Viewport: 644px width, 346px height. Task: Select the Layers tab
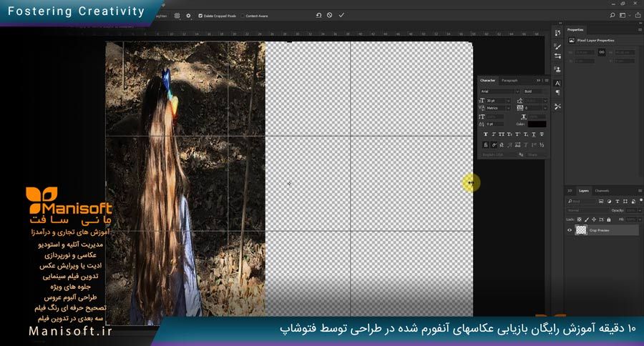(x=584, y=191)
